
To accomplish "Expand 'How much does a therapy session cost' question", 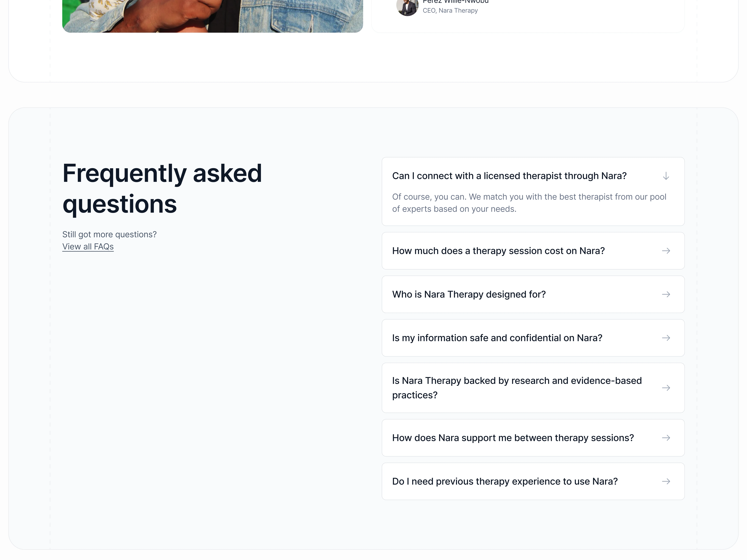I will (498, 251).
